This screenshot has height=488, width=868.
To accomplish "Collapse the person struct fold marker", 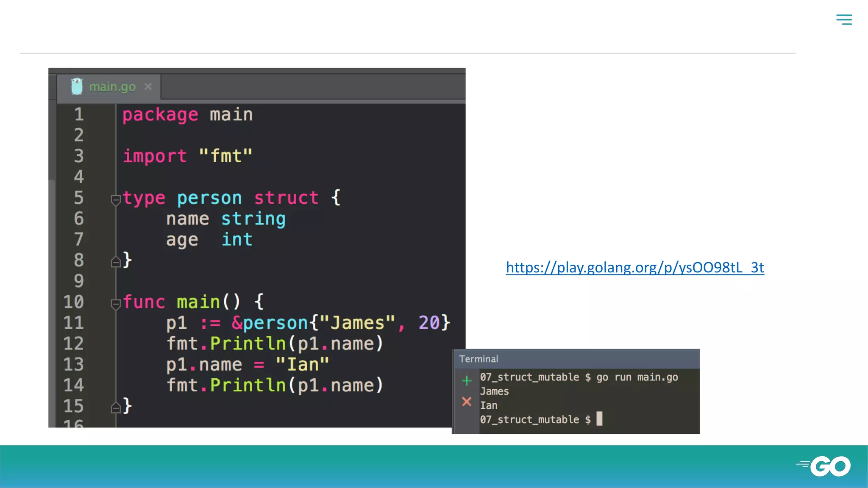I will [x=115, y=200].
